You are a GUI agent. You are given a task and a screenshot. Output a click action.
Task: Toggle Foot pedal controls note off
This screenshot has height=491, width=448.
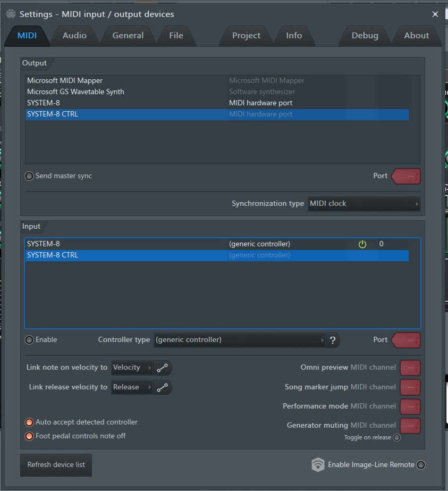click(x=29, y=436)
